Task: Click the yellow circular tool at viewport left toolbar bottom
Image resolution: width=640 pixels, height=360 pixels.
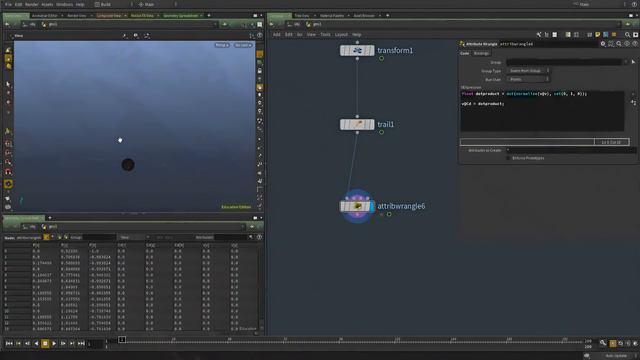Action: pyautogui.click(x=8, y=184)
